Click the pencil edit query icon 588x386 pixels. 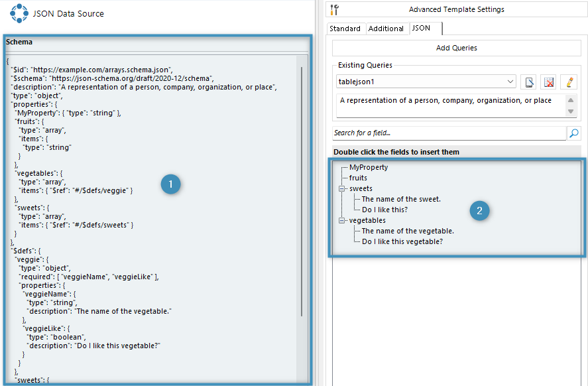point(568,82)
